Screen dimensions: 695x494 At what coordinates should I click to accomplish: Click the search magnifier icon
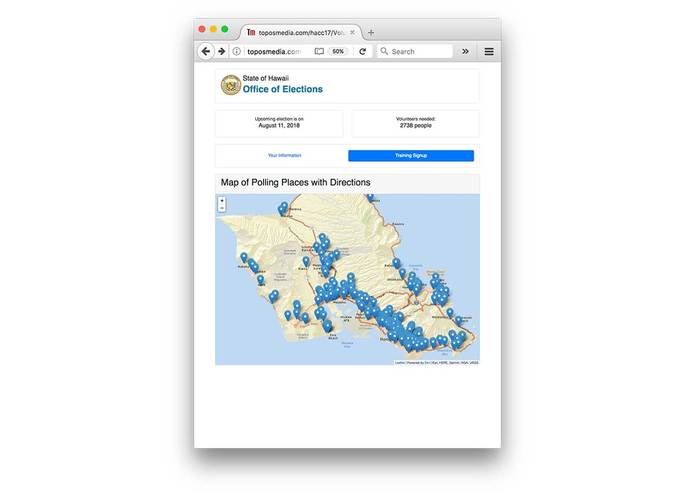coord(384,51)
